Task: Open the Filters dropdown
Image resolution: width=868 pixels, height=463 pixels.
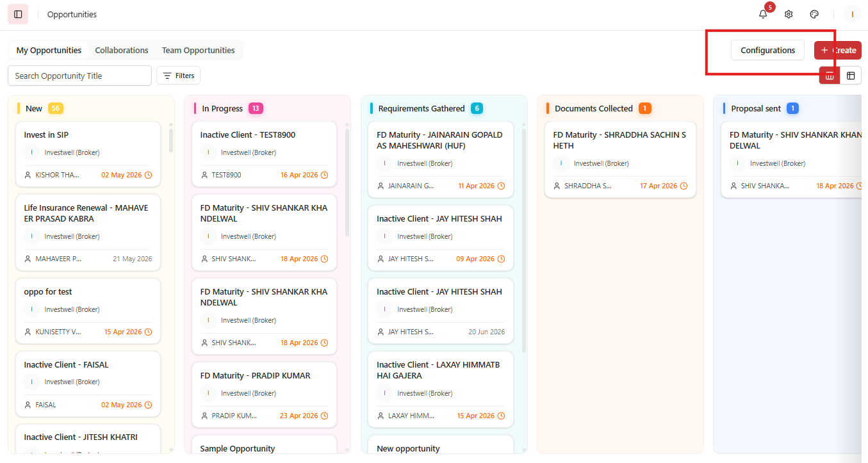Action: pyautogui.click(x=179, y=76)
